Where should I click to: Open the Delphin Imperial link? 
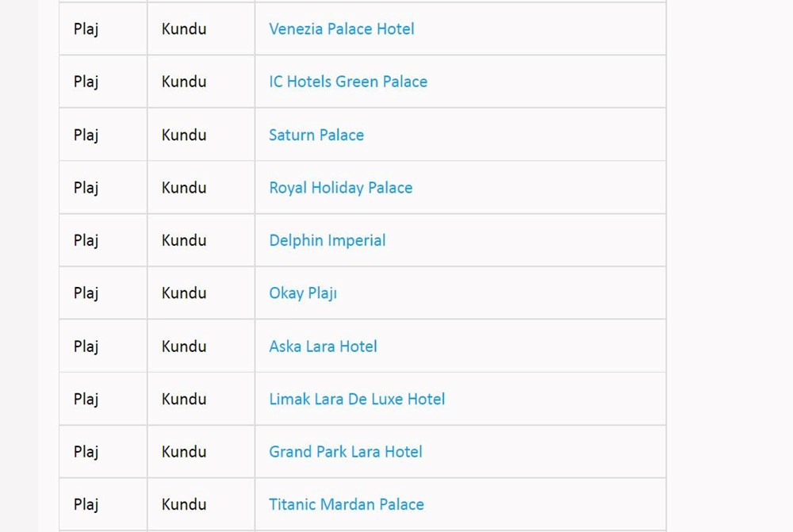pos(327,240)
